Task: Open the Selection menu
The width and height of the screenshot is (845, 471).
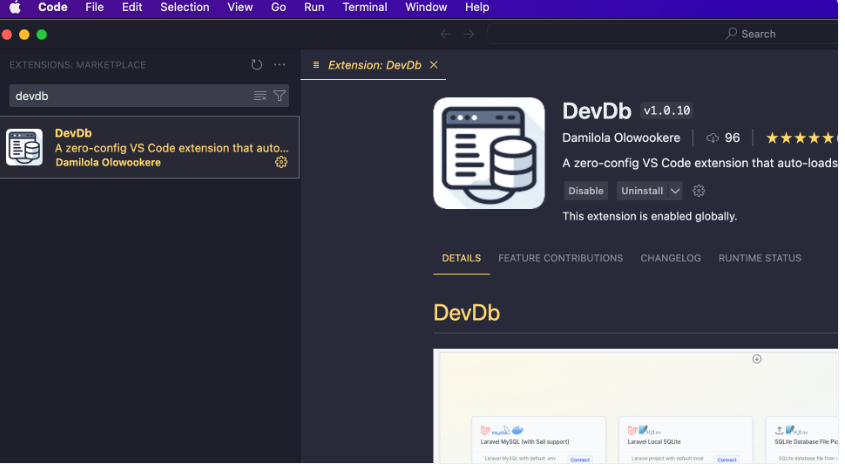Action: (x=184, y=8)
